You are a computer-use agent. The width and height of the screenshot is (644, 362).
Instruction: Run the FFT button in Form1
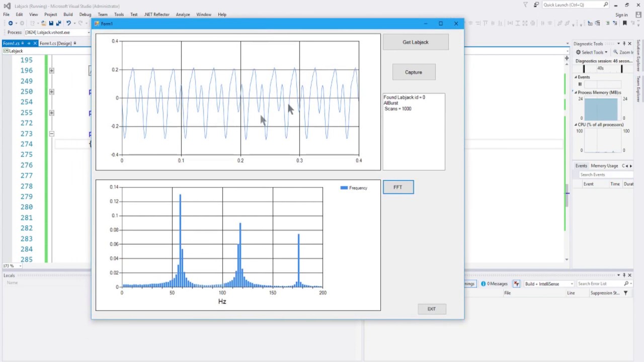[398, 187]
